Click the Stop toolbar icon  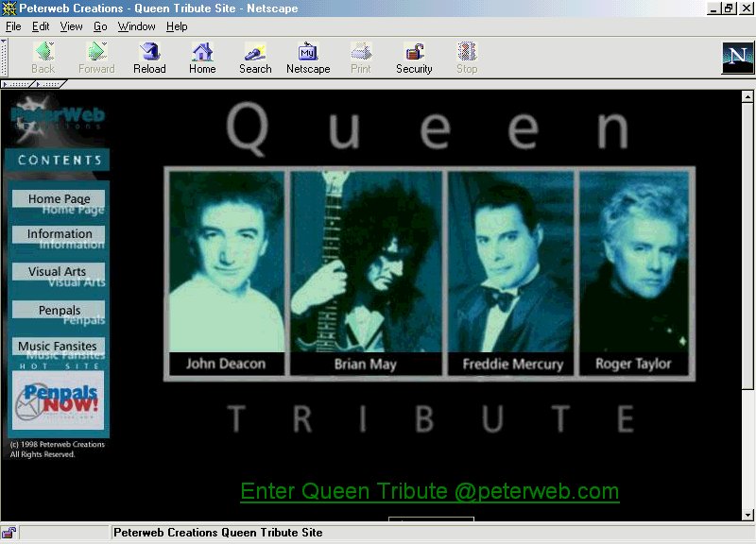click(x=467, y=52)
